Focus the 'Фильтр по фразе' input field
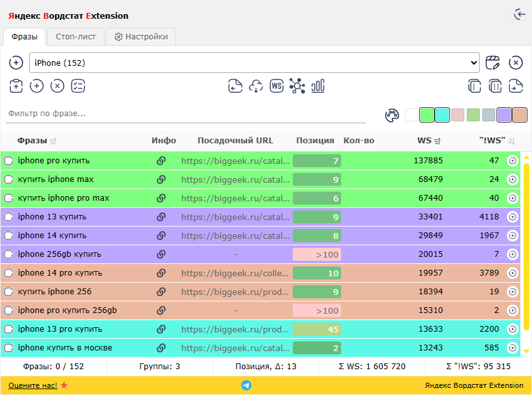 click(186, 114)
